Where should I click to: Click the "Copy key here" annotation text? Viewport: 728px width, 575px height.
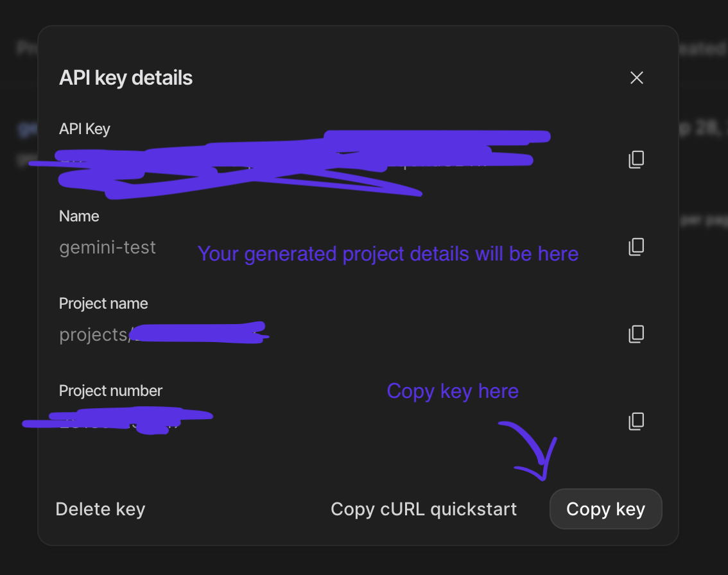click(453, 391)
